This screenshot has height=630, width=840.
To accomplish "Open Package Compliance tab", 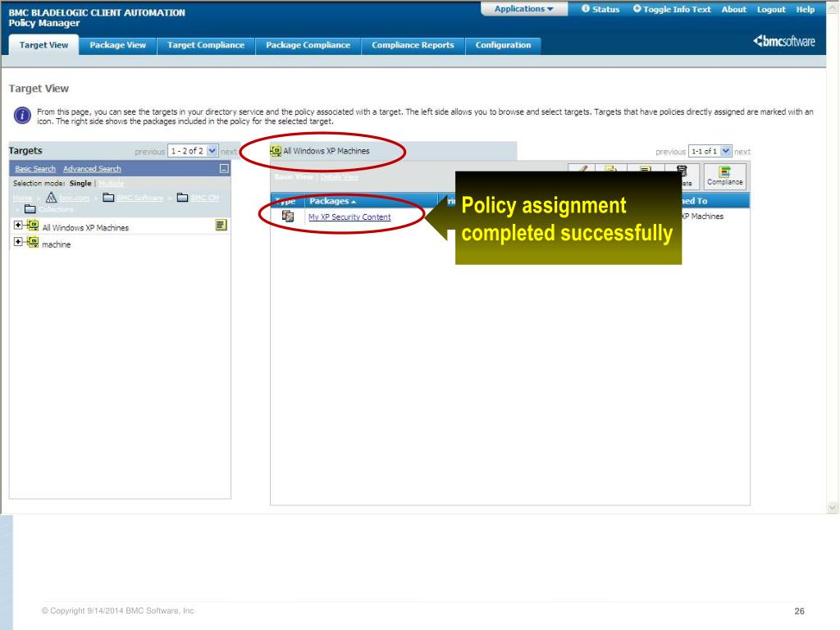I will pyautogui.click(x=308, y=45).
